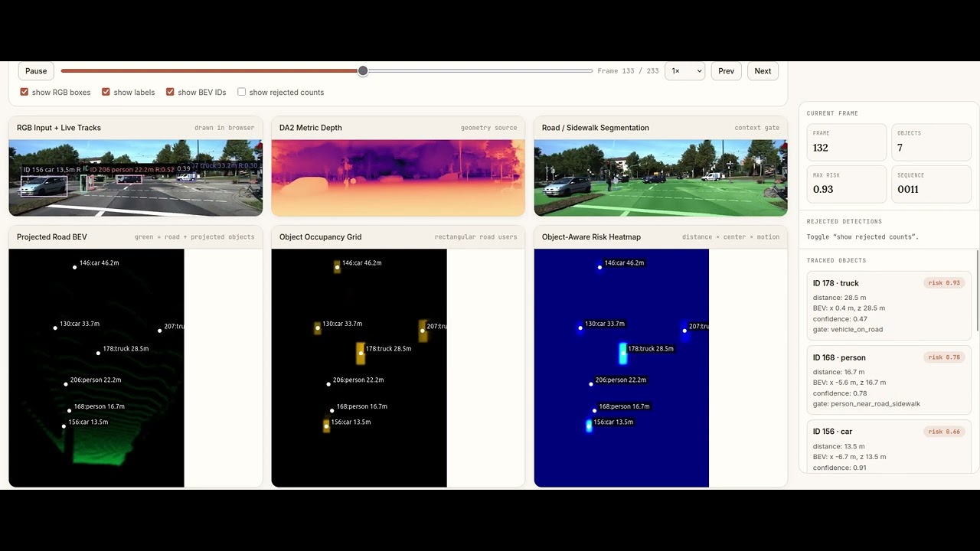Click 168:person 16.7m in Risk Heatmap
The image size is (980, 551).
(x=624, y=407)
